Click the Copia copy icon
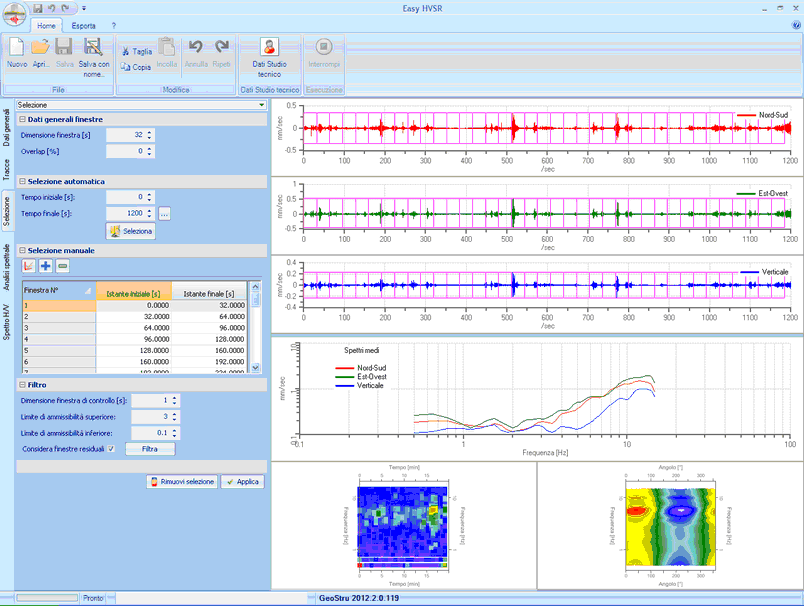 (126, 67)
